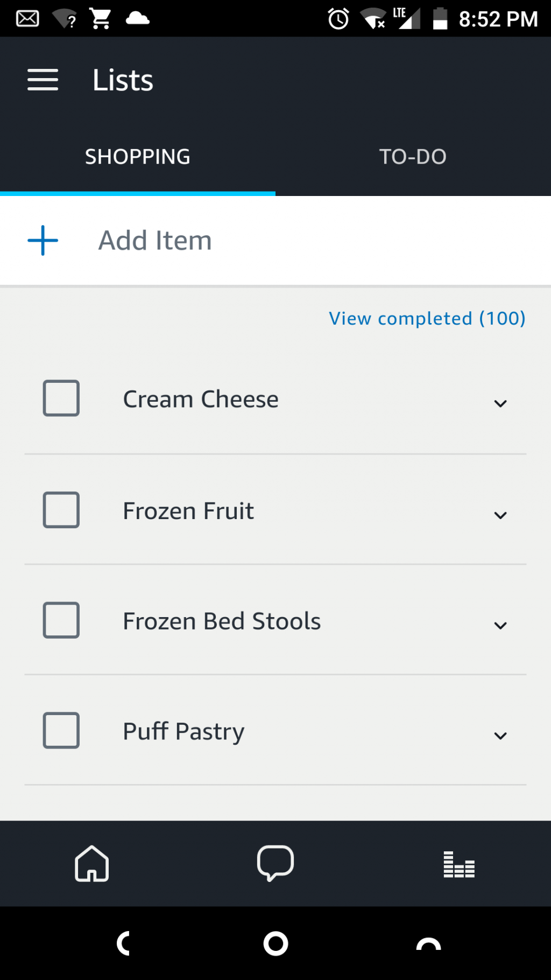Check off Puff Pastry item
The width and height of the screenshot is (551, 980).
61,731
